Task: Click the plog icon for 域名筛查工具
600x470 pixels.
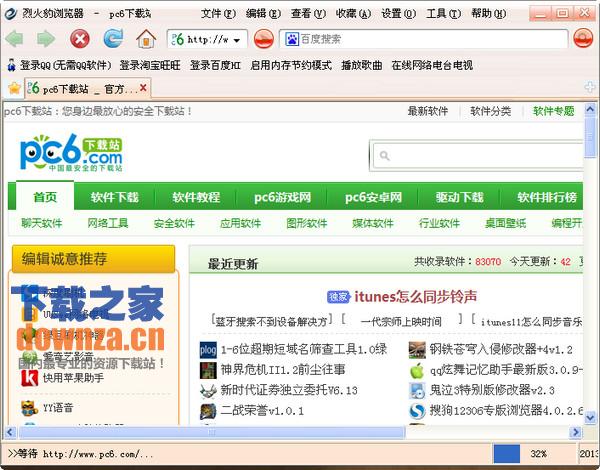Action: pyautogui.click(x=208, y=350)
